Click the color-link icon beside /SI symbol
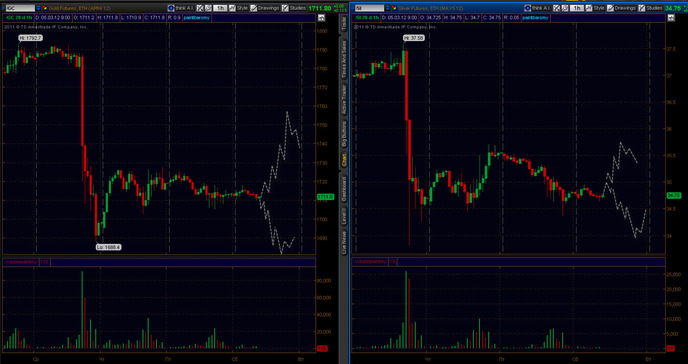The width and height of the screenshot is (688, 364). [394, 8]
